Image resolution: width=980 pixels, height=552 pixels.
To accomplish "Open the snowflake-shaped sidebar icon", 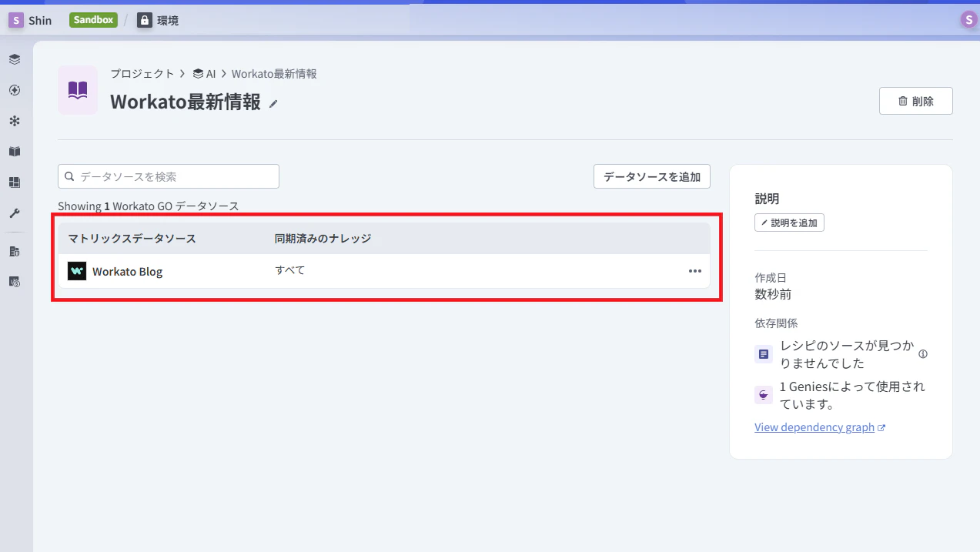I will (x=15, y=121).
